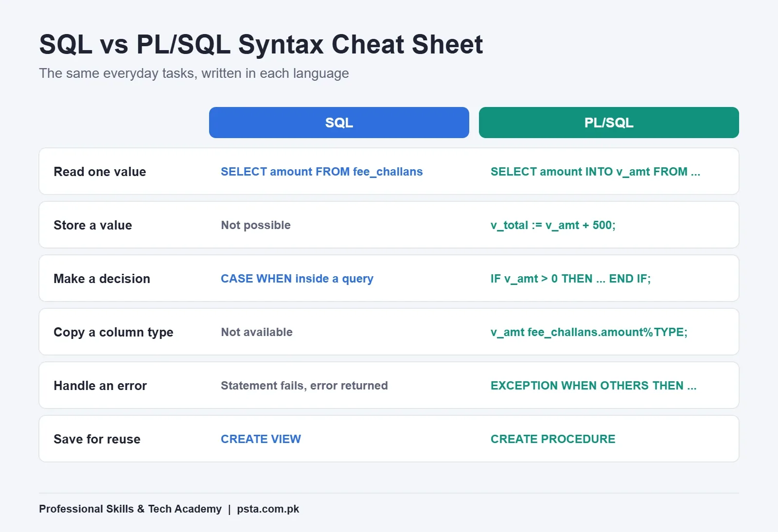Select the title 'SQL vs PL/SQL Syntax Cheat Sheet'

[x=261, y=44]
